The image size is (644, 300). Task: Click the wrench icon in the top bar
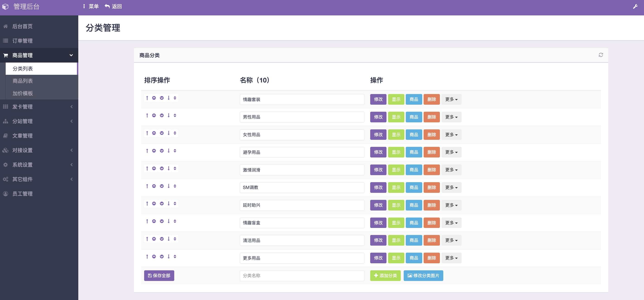tap(635, 7)
